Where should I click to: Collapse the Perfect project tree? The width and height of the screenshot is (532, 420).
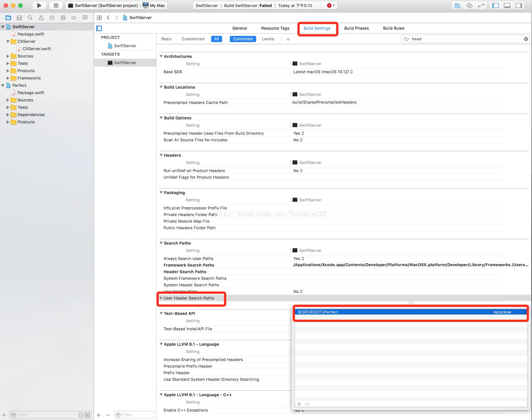(3, 85)
